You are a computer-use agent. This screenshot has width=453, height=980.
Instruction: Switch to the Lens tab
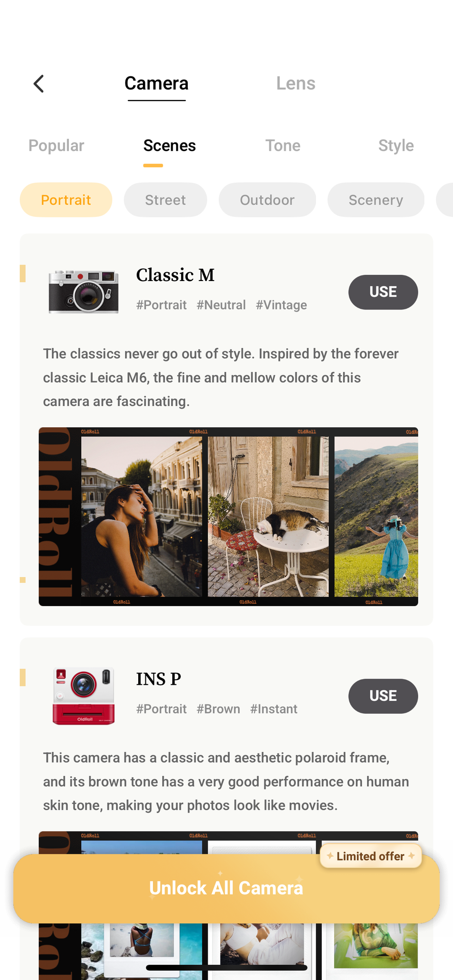coord(296,83)
